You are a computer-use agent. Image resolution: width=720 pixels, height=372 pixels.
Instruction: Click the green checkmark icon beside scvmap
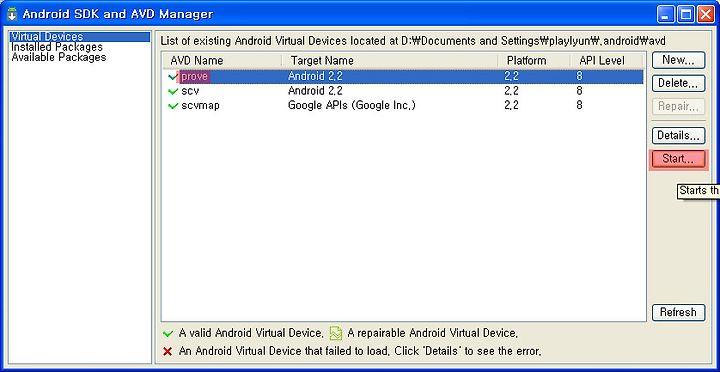point(173,106)
